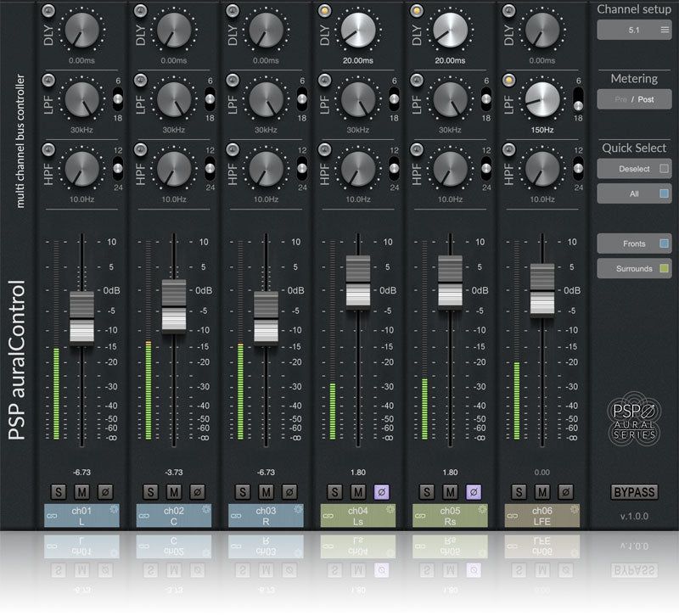679x616 pixels.
Task: Mute channel ch02 C
Action: (x=174, y=492)
